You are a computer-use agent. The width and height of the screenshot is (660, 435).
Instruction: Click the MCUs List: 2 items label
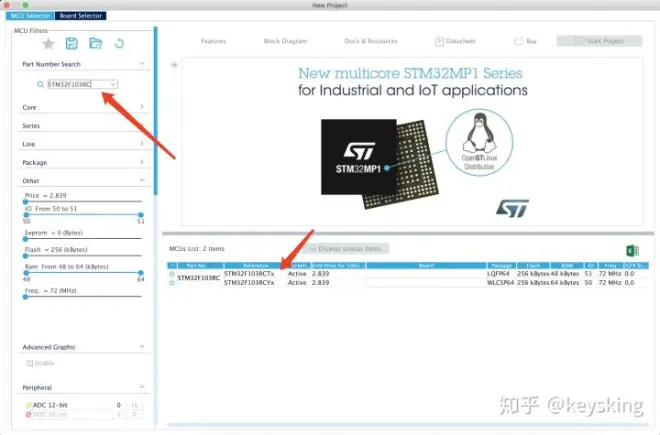point(197,249)
